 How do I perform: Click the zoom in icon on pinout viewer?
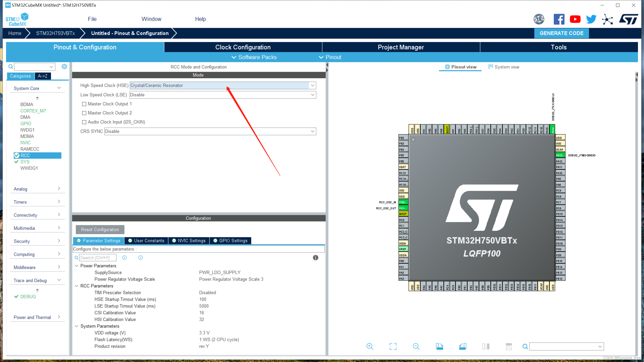click(369, 346)
